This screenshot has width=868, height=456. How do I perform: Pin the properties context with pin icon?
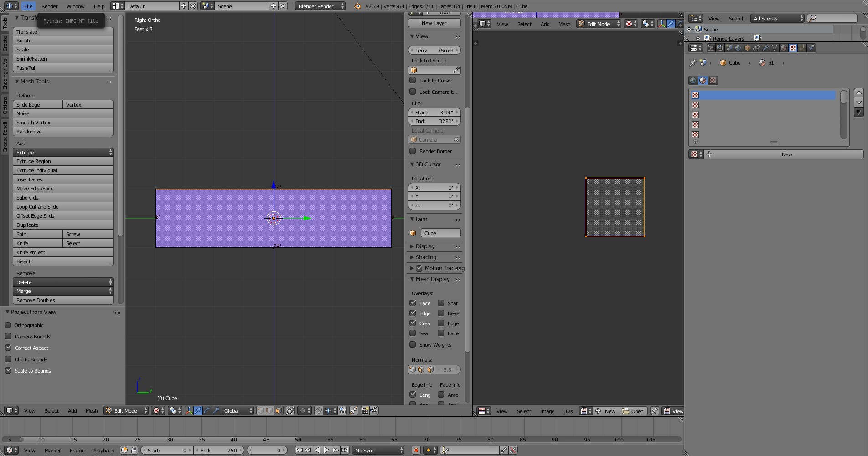(693, 63)
